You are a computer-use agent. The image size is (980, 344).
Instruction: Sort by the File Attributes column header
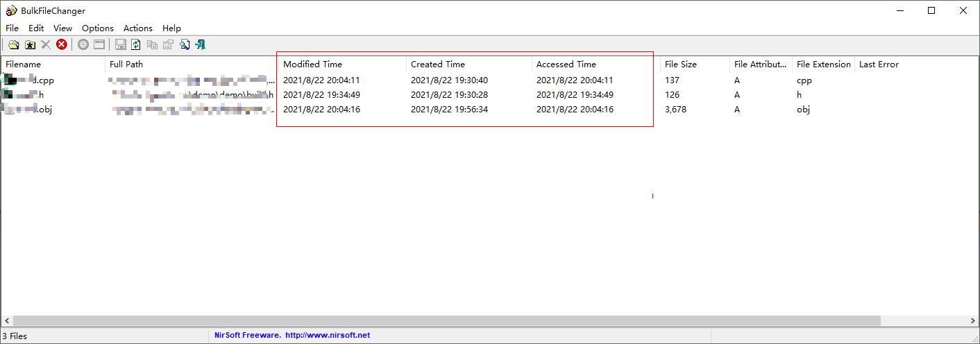761,64
